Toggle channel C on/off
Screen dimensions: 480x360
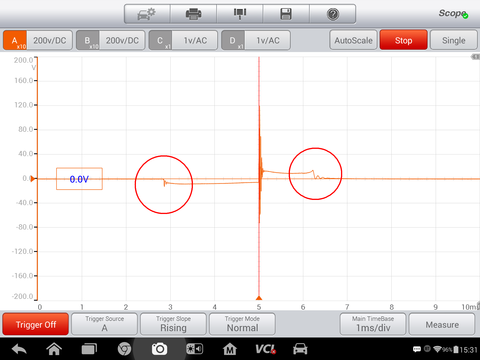(x=160, y=40)
